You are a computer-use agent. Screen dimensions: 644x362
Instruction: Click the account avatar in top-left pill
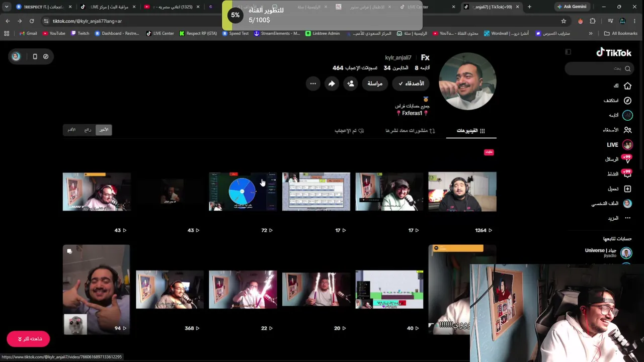[x=16, y=56]
